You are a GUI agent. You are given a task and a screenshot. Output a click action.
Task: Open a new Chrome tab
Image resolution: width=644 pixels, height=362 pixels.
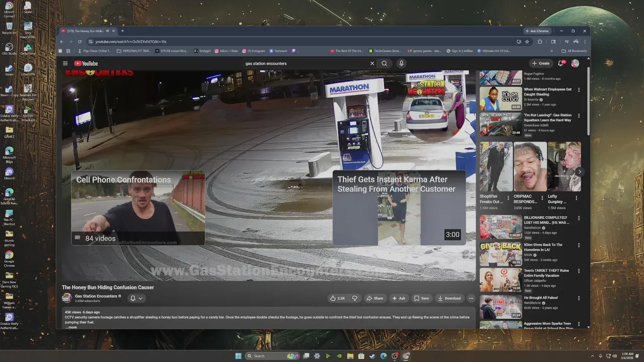coord(122,31)
